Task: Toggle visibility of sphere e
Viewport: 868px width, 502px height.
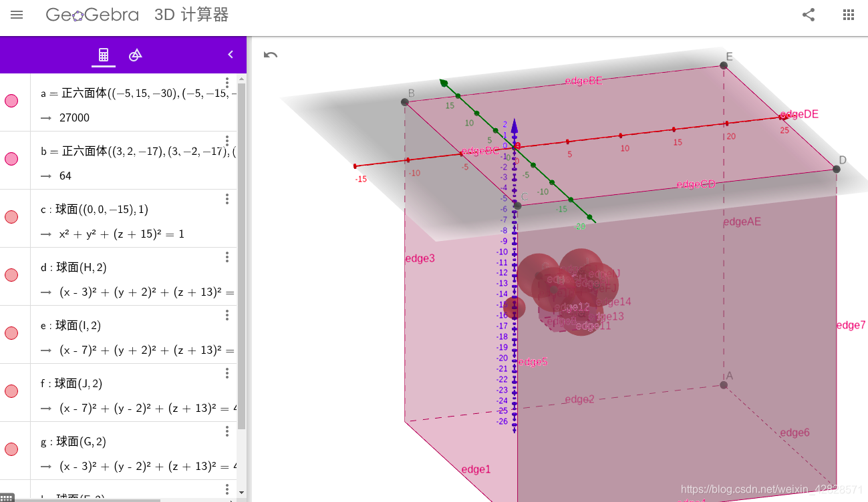Action: tap(11, 333)
